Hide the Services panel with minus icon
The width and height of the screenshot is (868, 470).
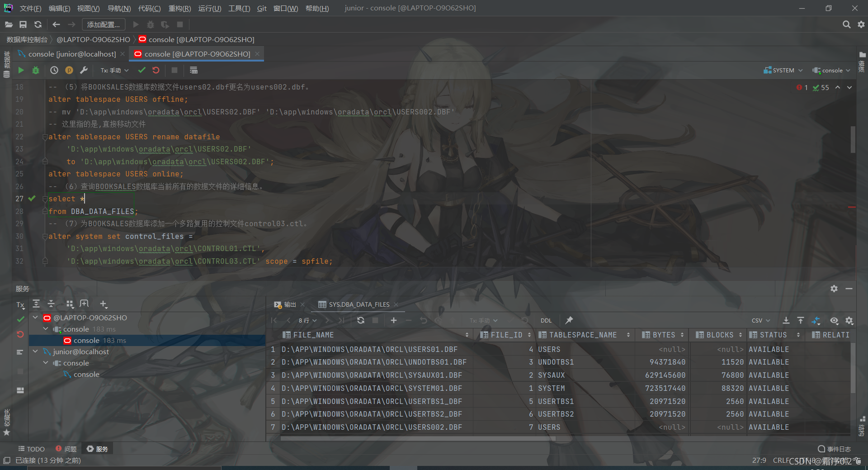click(x=849, y=289)
